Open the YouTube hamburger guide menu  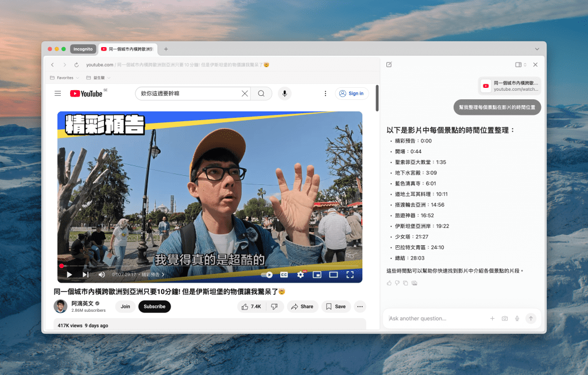click(57, 94)
